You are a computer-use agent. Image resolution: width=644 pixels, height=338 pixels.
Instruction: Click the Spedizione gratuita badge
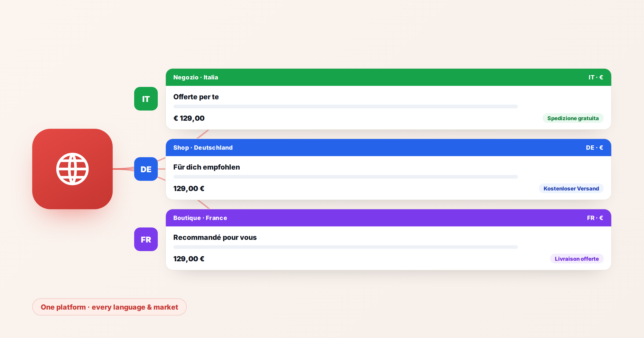click(573, 118)
